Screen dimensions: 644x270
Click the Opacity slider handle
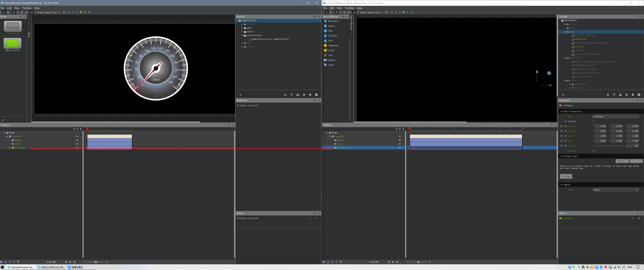[627, 146]
